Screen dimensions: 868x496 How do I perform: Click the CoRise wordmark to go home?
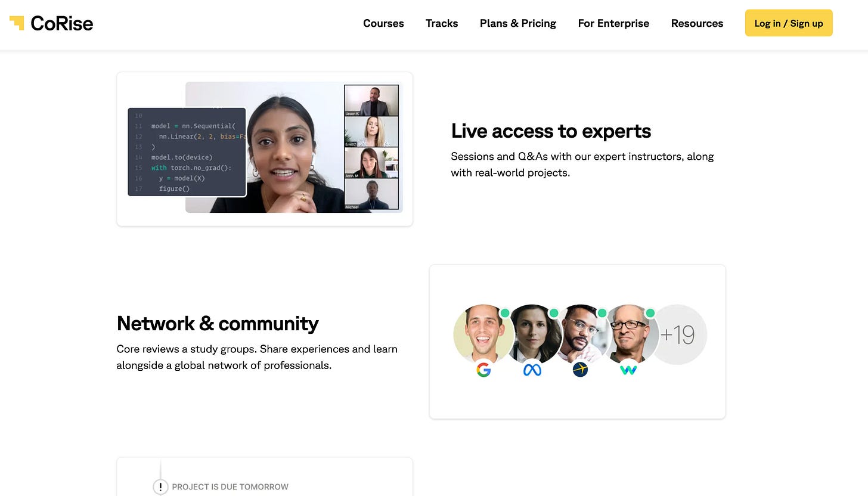click(x=62, y=23)
